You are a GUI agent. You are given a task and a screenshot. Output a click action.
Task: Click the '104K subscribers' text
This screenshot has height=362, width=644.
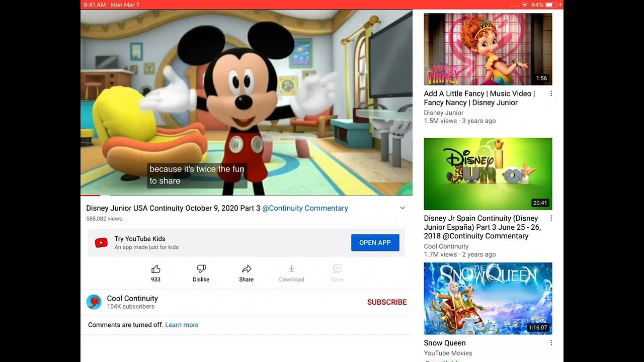point(131,307)
